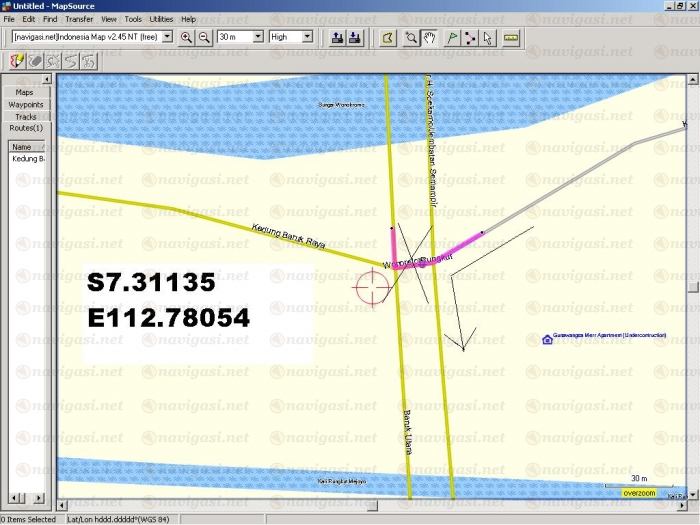Select the Distance/Bearing ruler tool
The image size is (700, 525).
coord(511,37)
